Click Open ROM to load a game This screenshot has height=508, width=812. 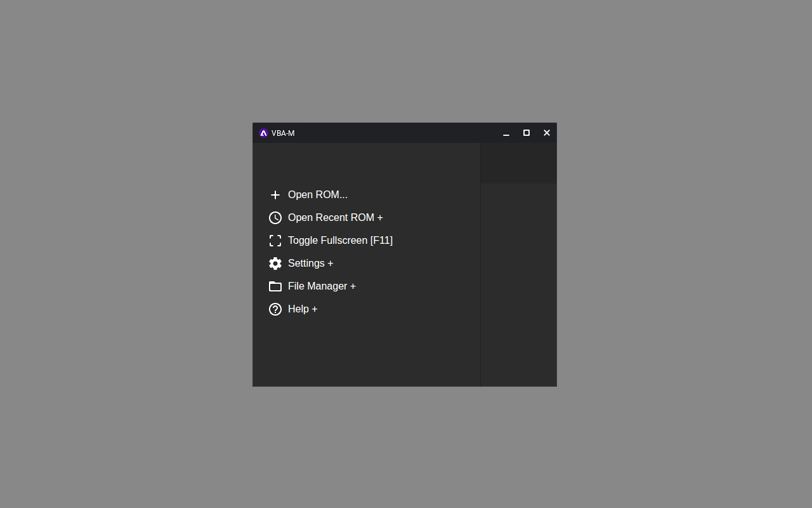318,194
